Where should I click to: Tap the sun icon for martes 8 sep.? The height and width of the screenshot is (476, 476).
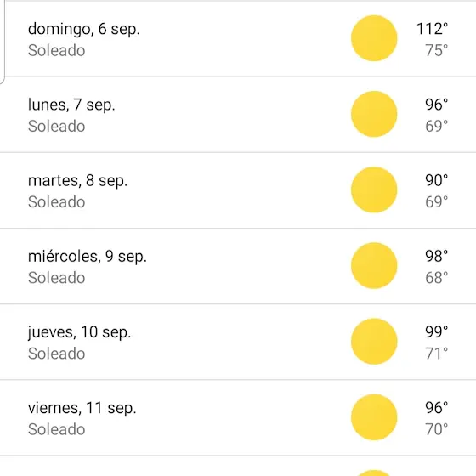374,190
